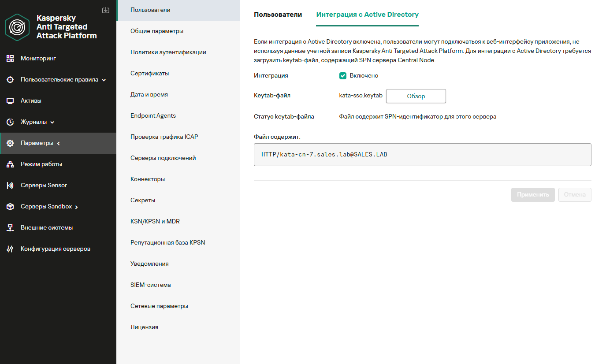Click the Активы monitor icon

coord(10,101)
